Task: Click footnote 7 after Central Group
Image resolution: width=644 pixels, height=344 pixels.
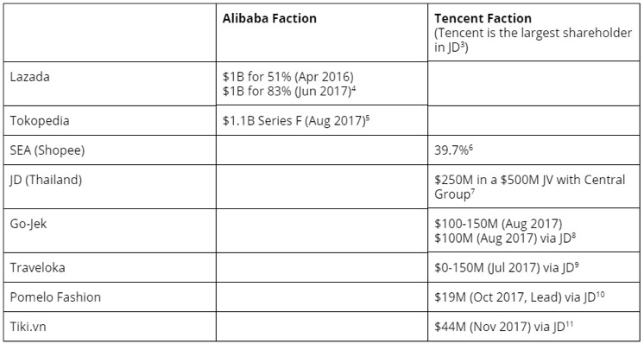Action: click(x=472, y=191)
